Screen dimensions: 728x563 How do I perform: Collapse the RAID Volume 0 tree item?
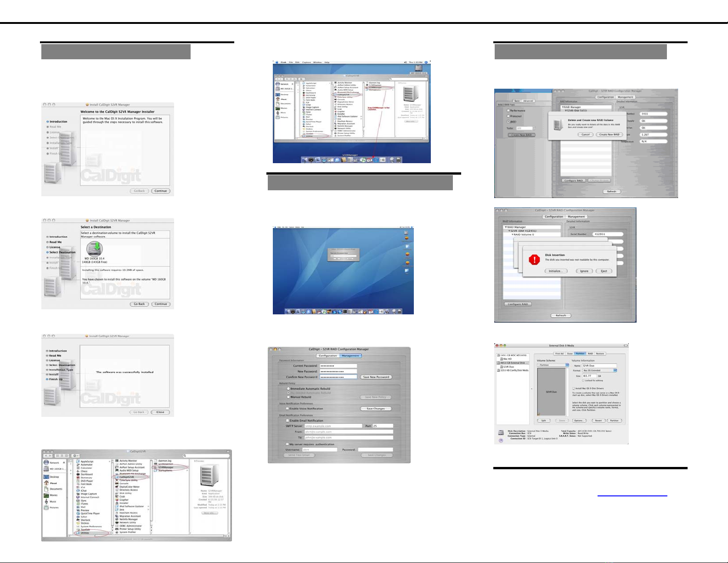[513, 234]
